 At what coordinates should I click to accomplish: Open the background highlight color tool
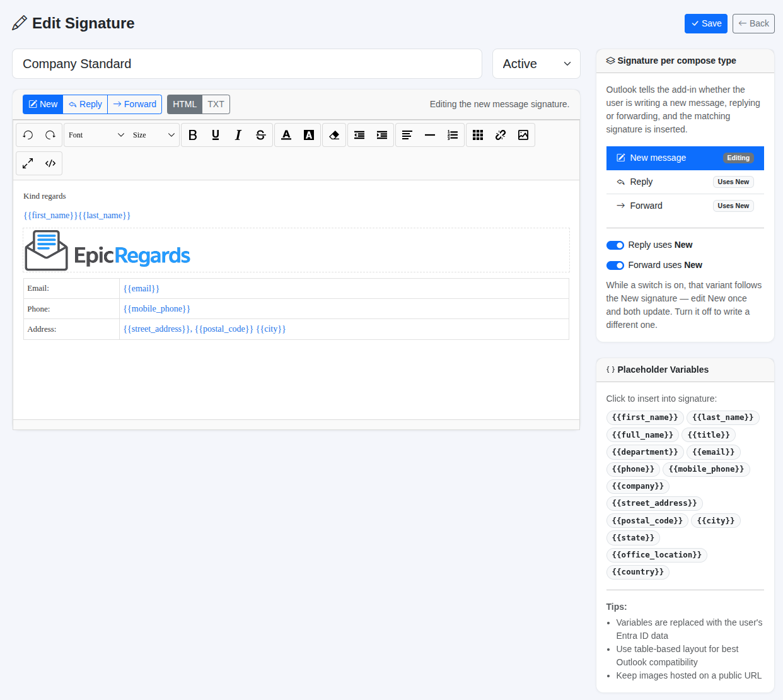coord(309,135)
